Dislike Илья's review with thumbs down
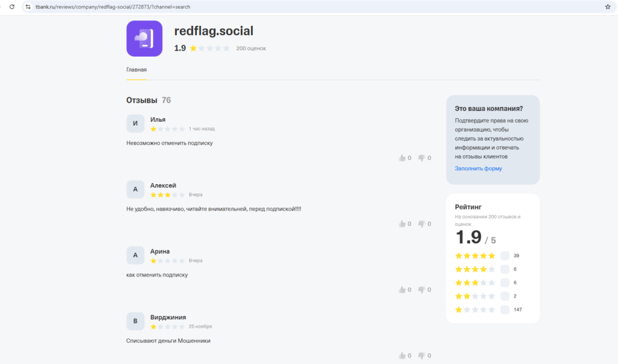 (421, 158)
